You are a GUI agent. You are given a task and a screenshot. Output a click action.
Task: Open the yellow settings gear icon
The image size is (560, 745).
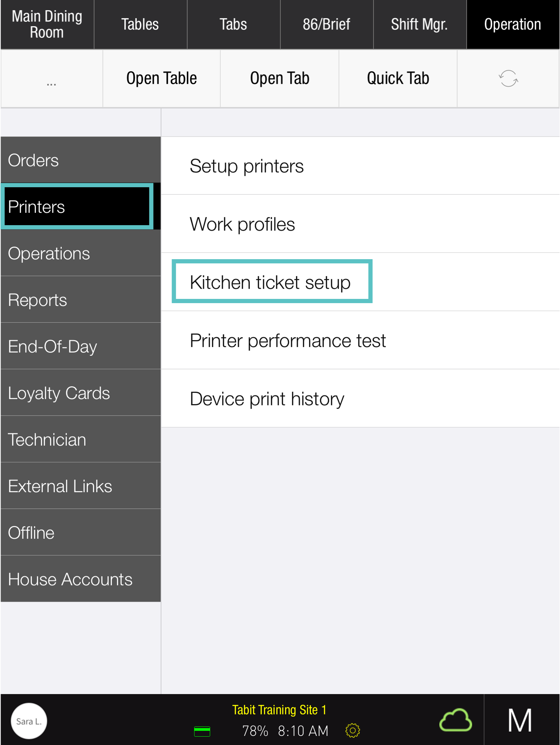click(x=353, y=731)
